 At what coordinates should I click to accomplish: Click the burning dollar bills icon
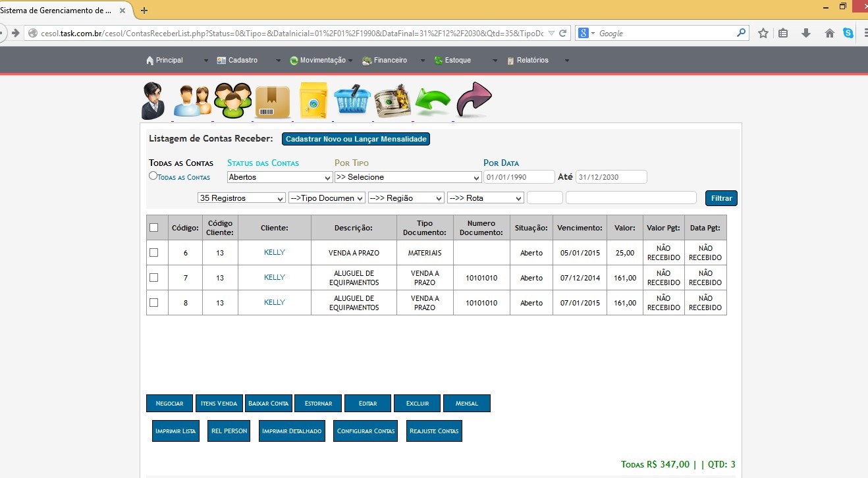point(393,102)
